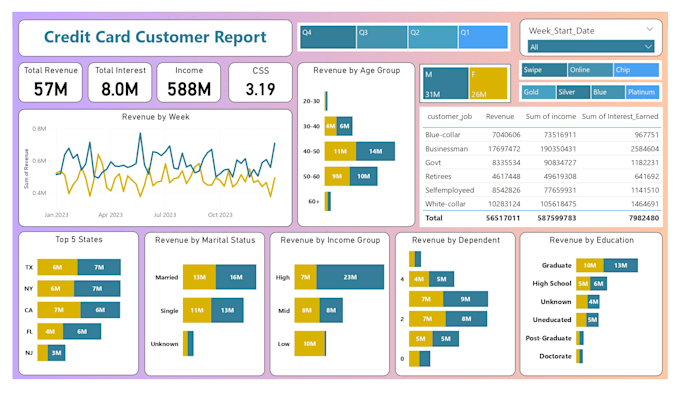
Task: Filter by Gold card category
Action: (x=538, y=92)
